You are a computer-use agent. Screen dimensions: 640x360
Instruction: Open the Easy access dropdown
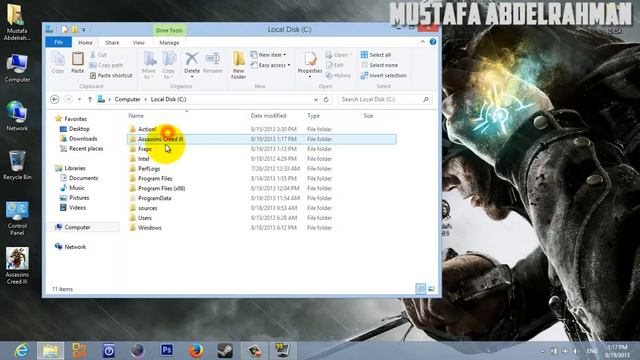(x=270, y=65)
